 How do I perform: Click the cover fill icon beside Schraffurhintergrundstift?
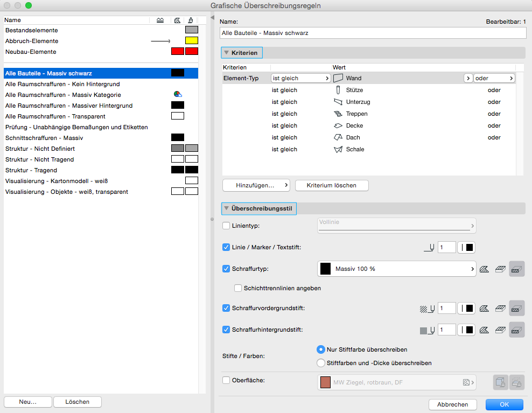[500, 329]
